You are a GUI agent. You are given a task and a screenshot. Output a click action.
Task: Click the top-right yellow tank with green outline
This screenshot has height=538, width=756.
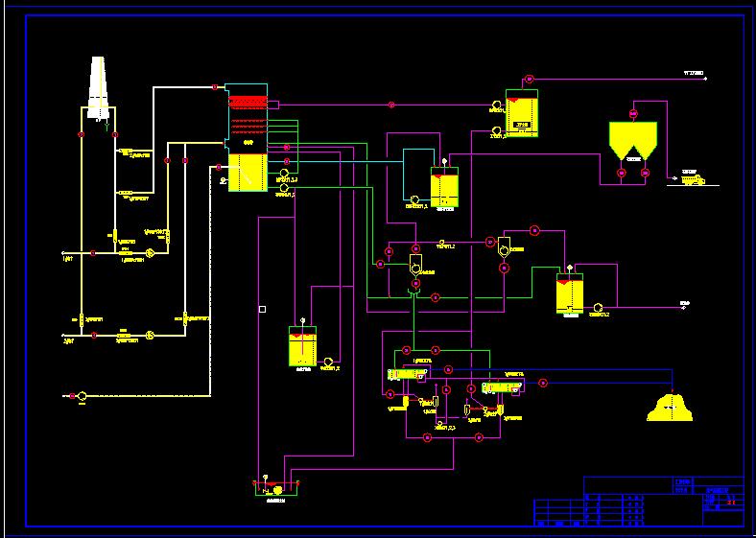pyautogui.click(x=523, y=115)
